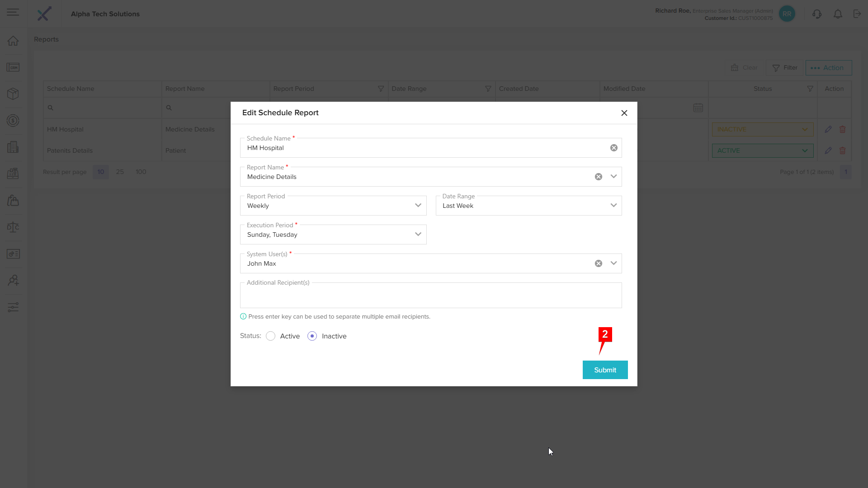Click the logout icon in header
Image resolution: width=868 pixels, height=488 pixels.
tap(857, 14)
